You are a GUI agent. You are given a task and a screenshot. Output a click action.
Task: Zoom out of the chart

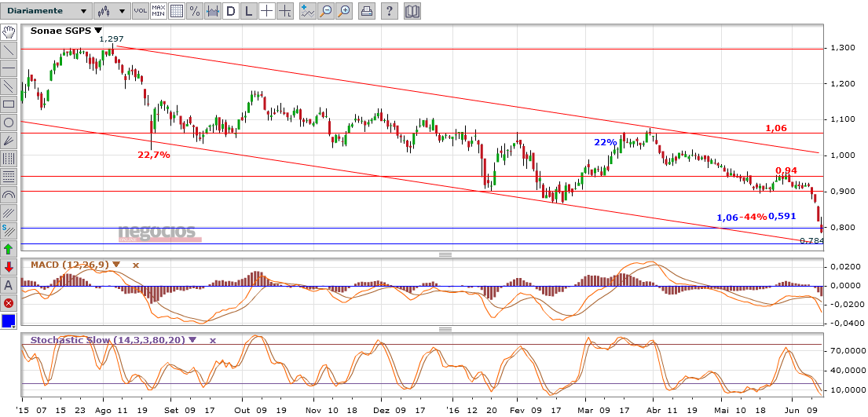[x=326, y=10]
